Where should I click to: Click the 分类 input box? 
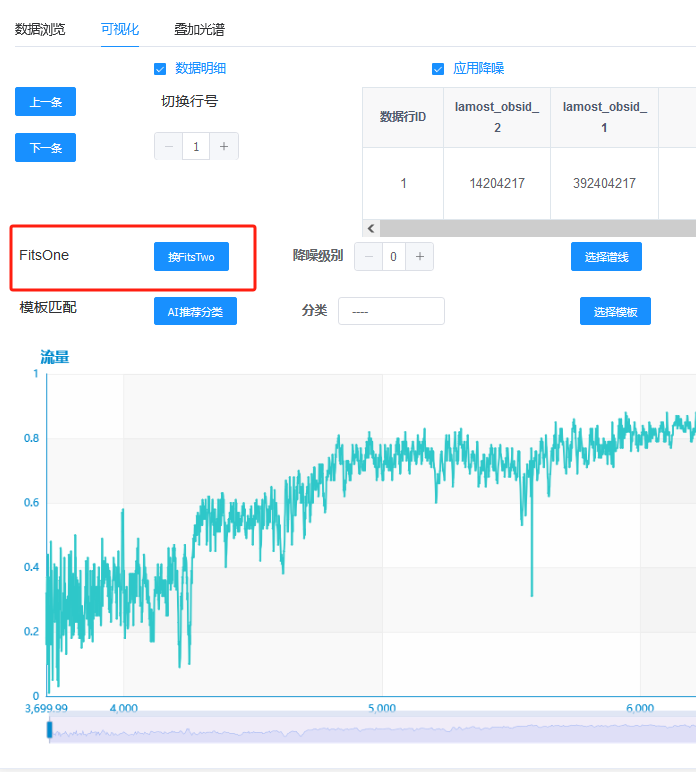pos(391,312)
